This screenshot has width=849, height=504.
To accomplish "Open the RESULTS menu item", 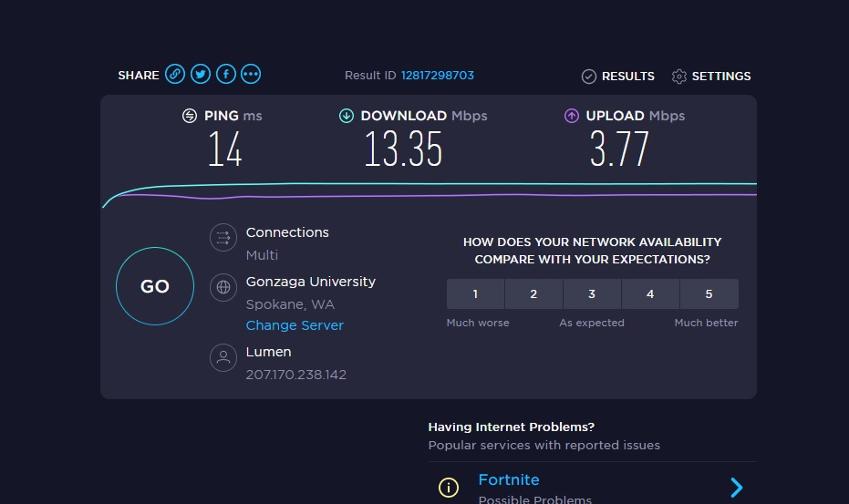I will [627, 77].
